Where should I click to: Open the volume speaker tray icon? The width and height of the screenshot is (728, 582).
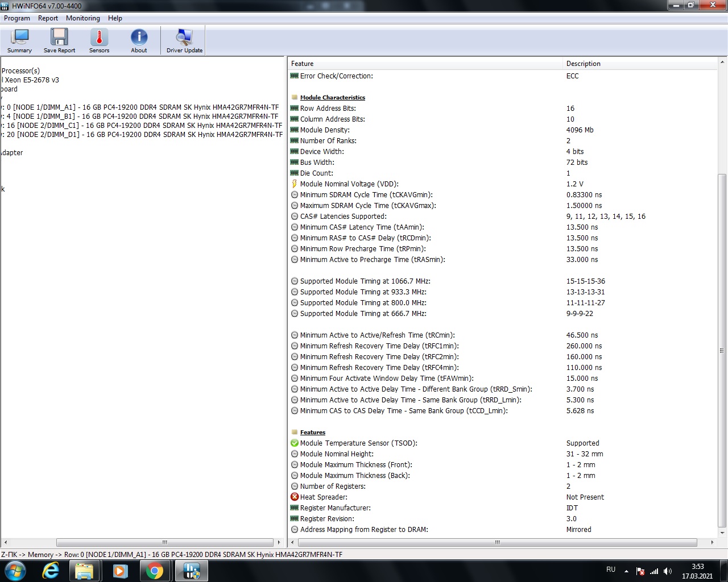pyautogui.click(x=668, y=571)
